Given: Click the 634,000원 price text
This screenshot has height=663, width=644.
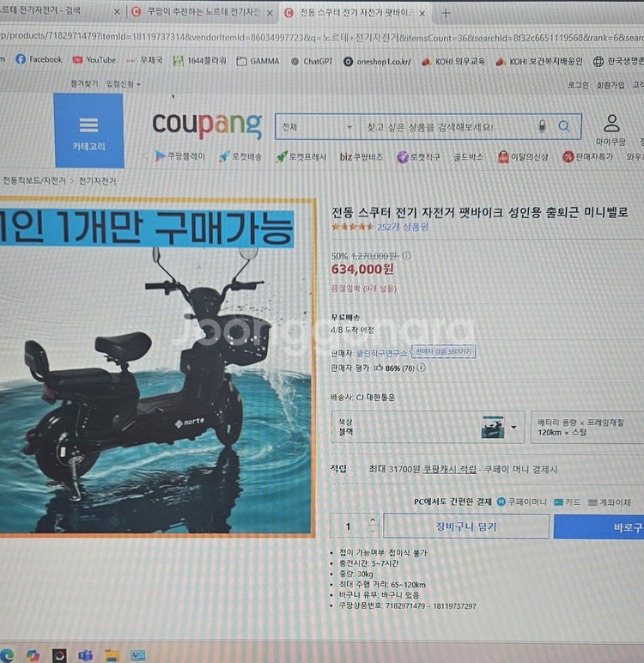Looking at the screenshot, I should [362, 269].
